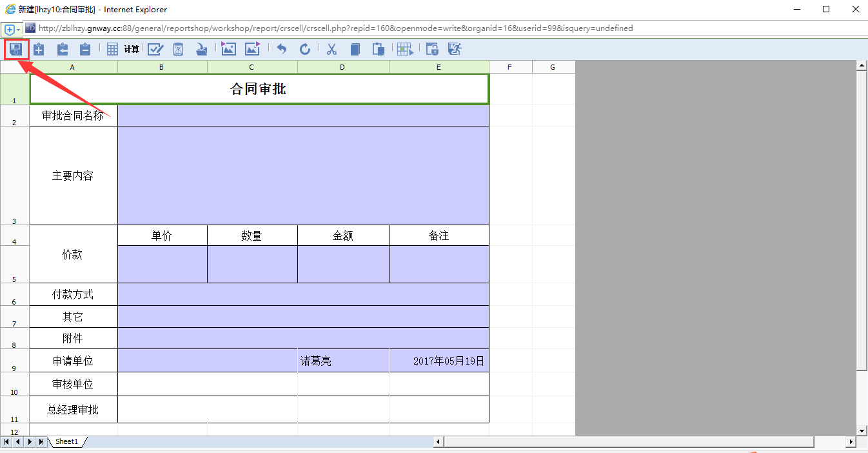868x453 pixels.
Task: Click the Copy icon in the toolbar
Action: (x=355, y=49)
